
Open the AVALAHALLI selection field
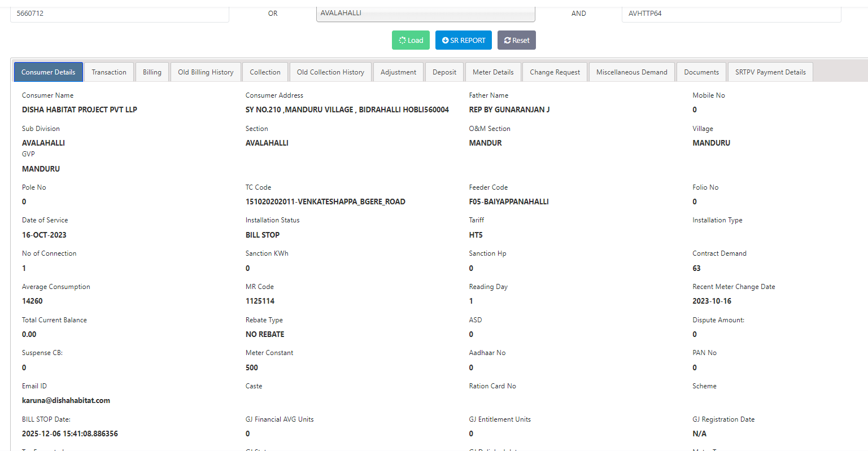(426, 14)
